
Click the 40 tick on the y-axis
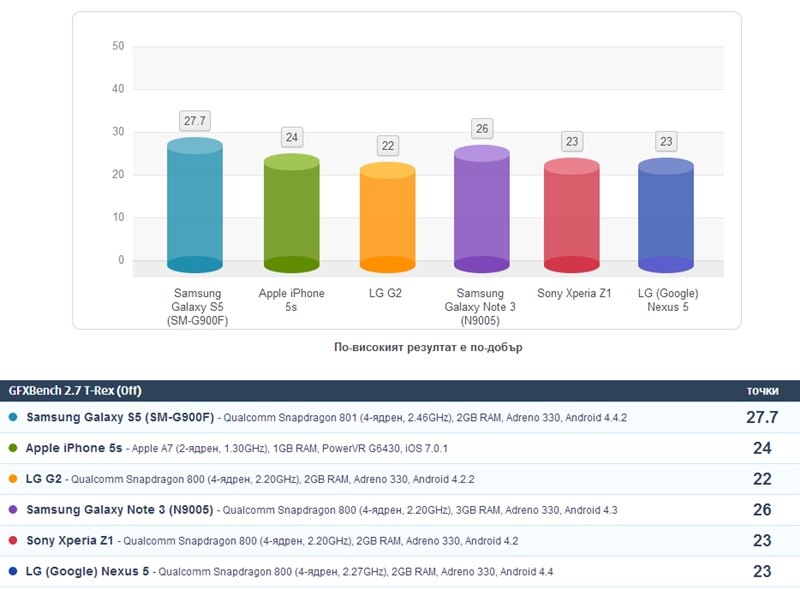coord(118,89)
